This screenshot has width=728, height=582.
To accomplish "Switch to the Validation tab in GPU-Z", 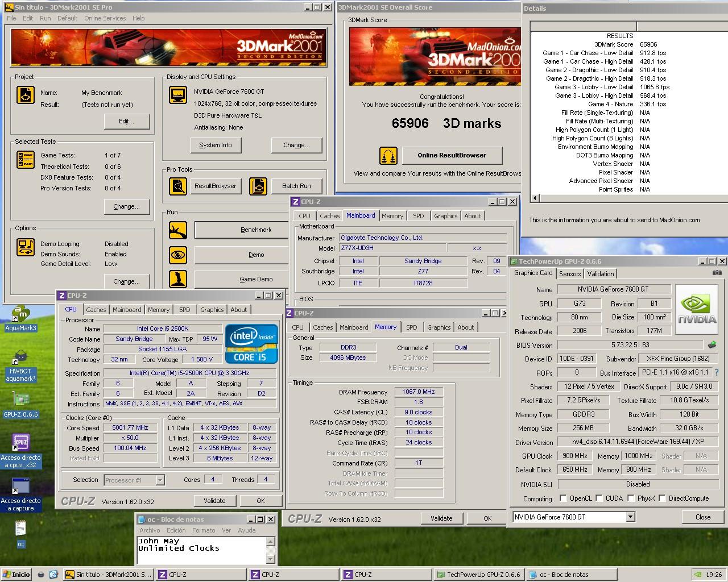I will [x=601, y=273].
